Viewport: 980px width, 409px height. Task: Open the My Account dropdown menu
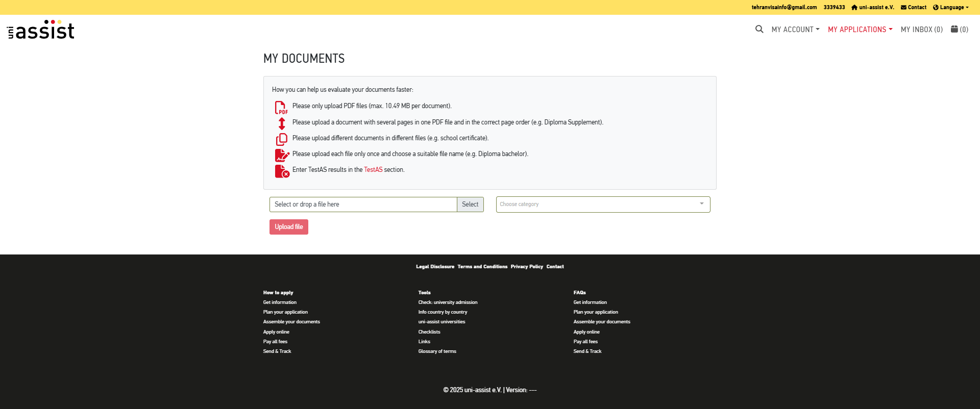[795, 30]
